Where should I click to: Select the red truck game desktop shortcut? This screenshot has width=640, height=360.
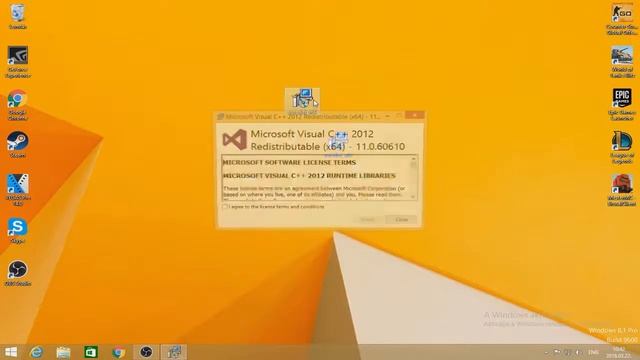tap(622, 190)
